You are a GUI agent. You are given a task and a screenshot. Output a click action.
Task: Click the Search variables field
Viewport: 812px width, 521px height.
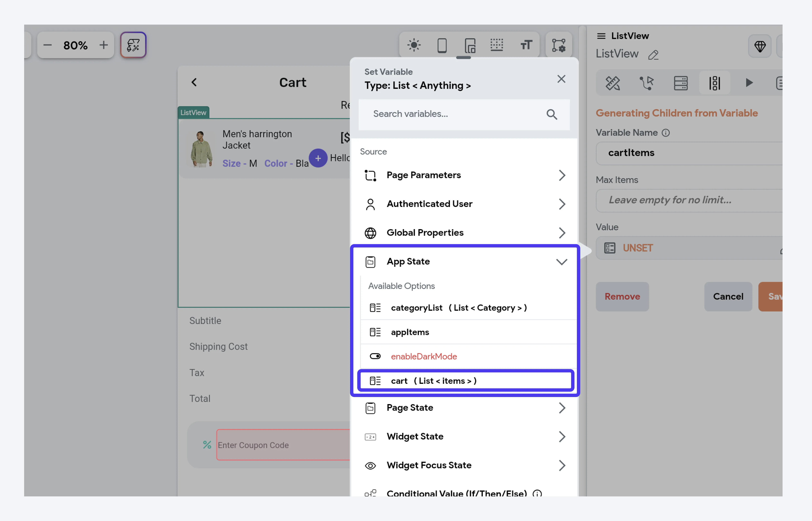coord(464,114)
